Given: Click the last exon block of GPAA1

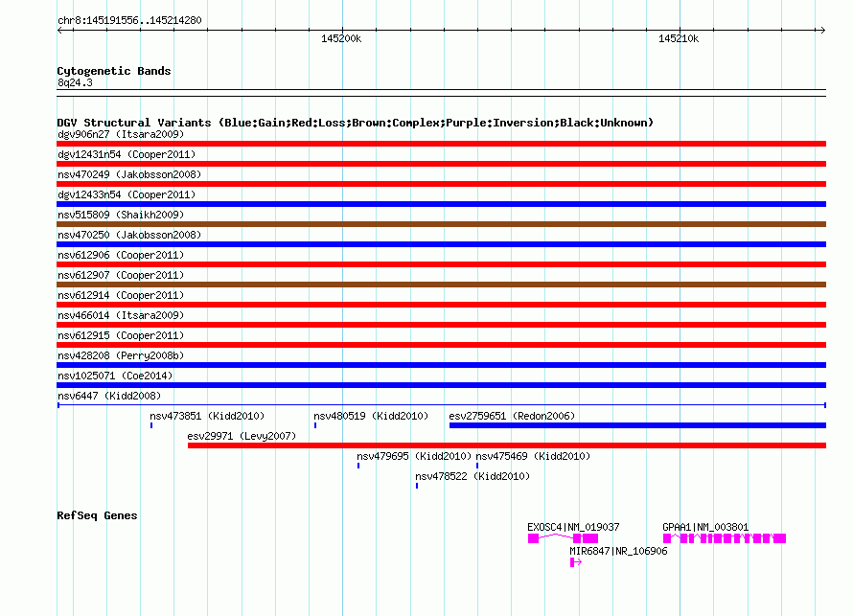Looking at the screenshot, I should tap(779, 538).
